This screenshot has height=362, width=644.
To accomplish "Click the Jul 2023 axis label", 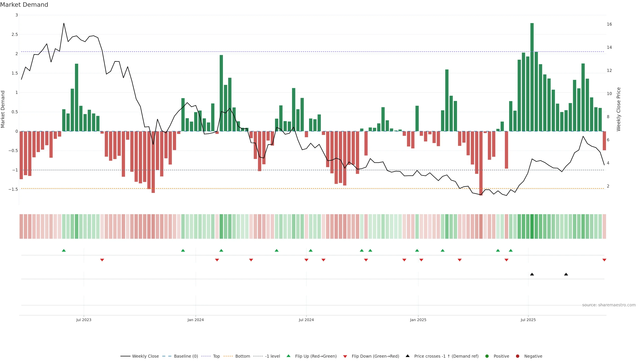I will (84, 320).
